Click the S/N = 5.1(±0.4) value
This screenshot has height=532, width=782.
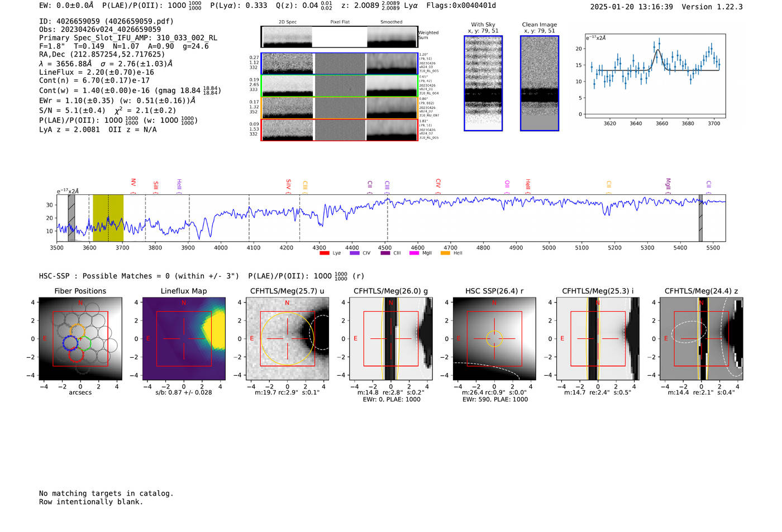pyautogui.click(x=72, y=111)
